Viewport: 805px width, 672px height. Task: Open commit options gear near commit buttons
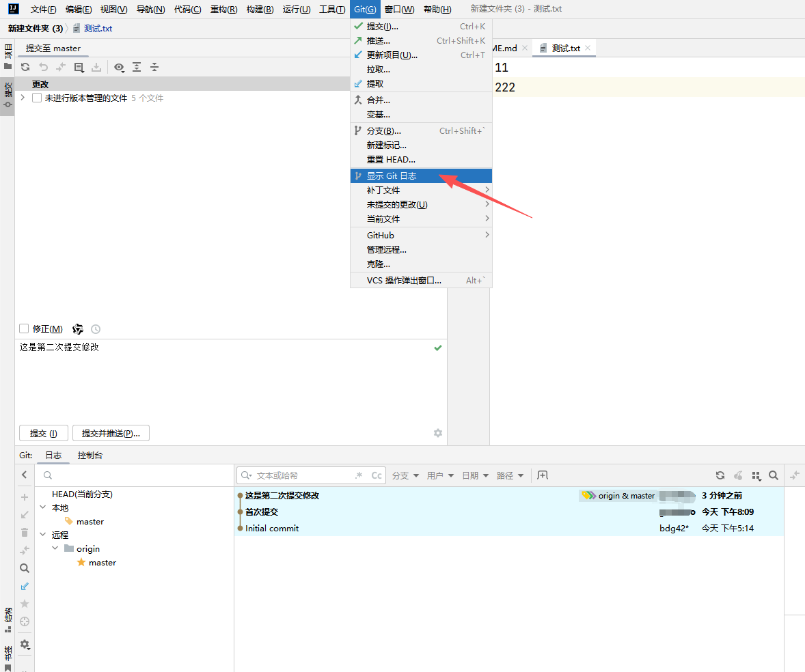438,433
